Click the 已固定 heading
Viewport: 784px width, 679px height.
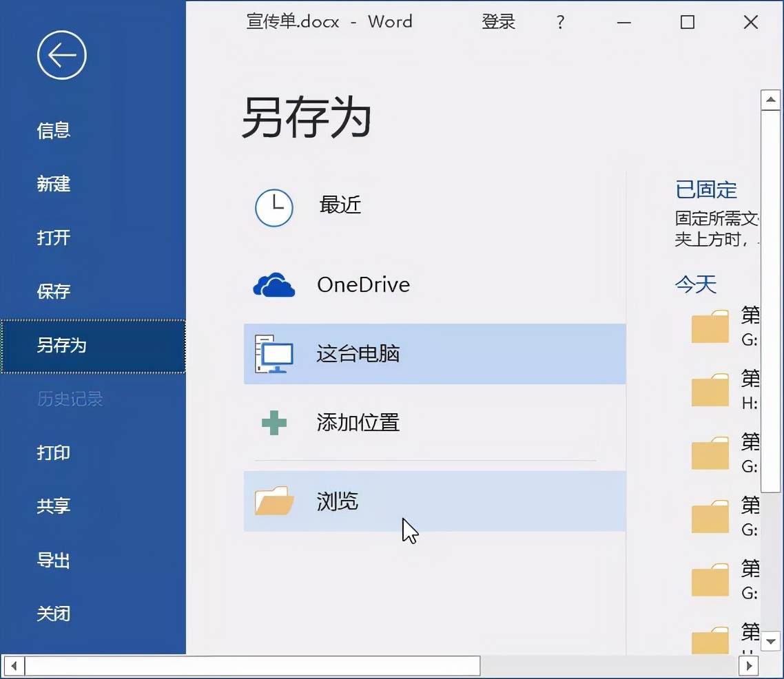[x=706, y=190]
